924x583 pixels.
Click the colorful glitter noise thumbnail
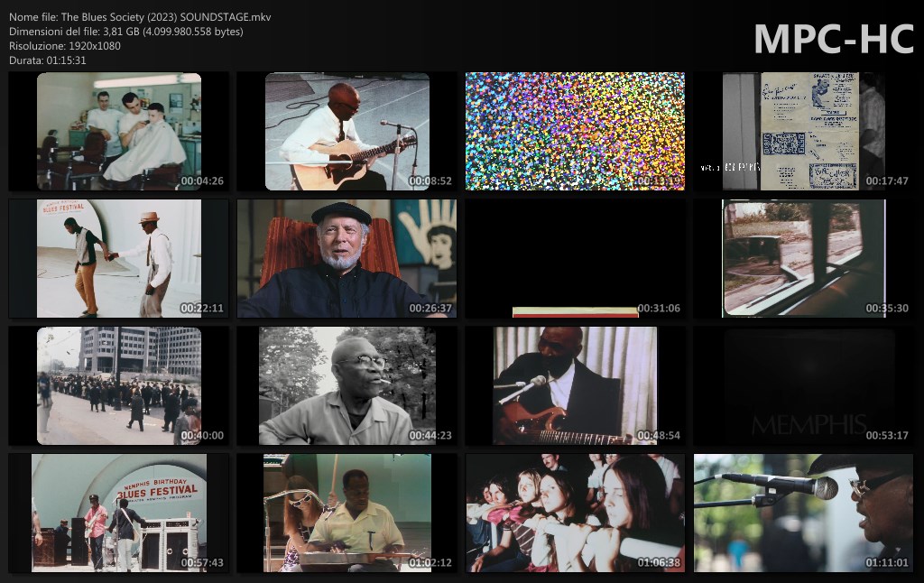pyautogui.click(x=575, y=132)
